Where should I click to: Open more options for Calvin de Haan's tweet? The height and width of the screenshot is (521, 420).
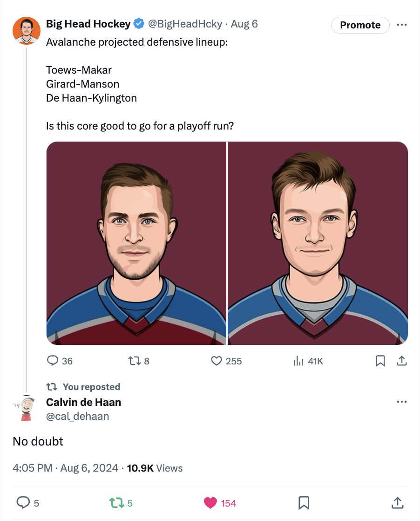pos(402,402)
